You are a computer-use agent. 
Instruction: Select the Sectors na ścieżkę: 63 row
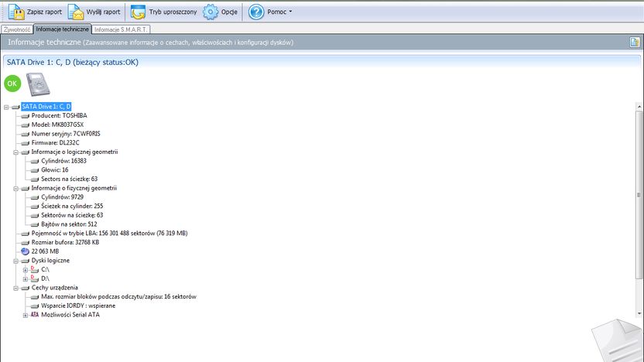point(70,179)
